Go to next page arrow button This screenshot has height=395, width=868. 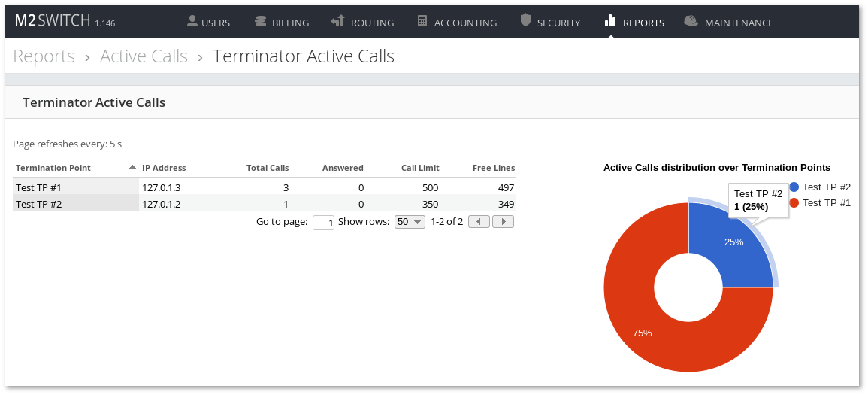point(503,222)
